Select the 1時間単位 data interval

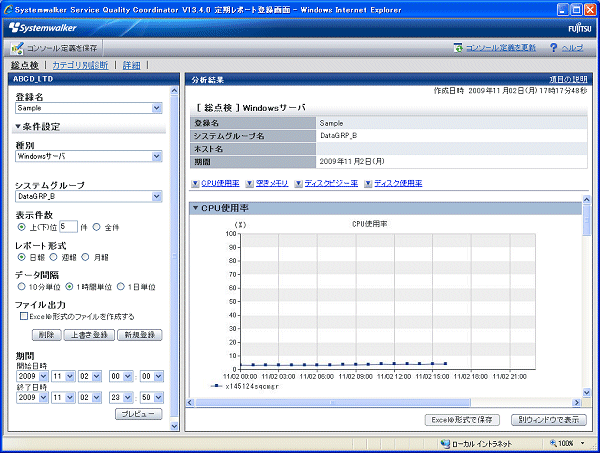point(69,287)
